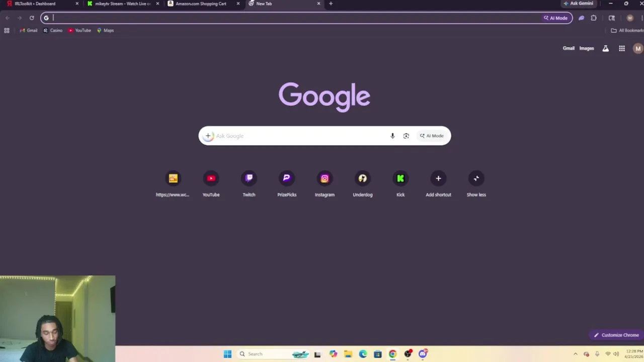644x362 pixels.
Task: Open the Google apps grid
Action: (x=622, y=49)
